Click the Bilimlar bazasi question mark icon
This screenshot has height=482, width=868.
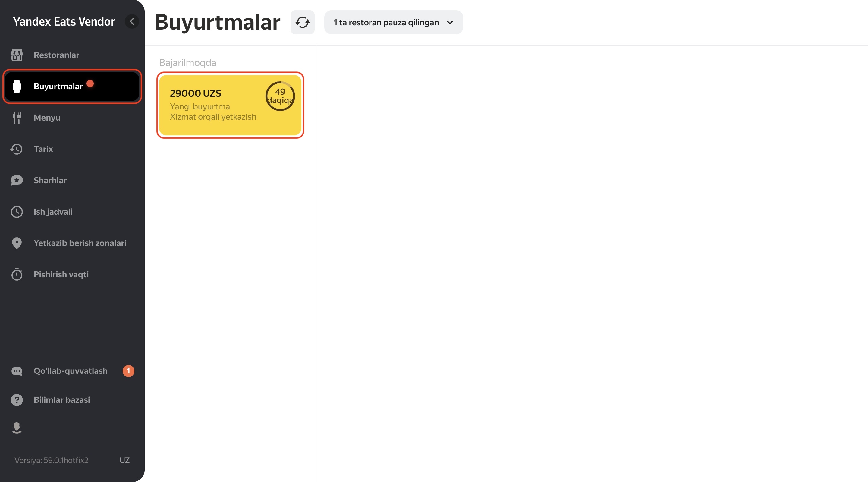(x=17, y=400)
